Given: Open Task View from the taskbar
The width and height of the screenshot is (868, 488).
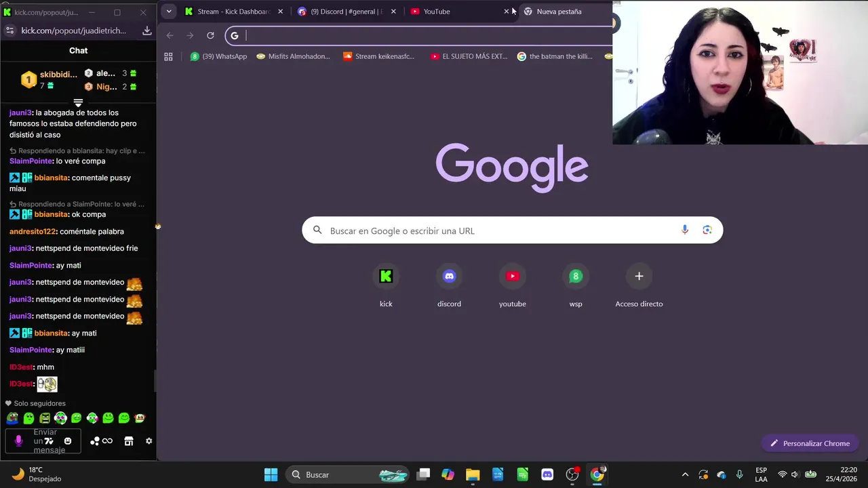Looking at the screenshot, I should point(423,474).
